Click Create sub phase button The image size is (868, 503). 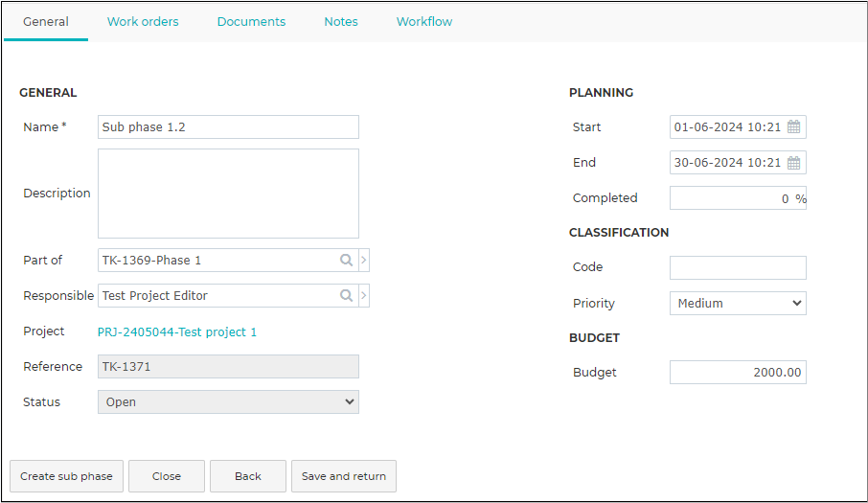point(66,476)
